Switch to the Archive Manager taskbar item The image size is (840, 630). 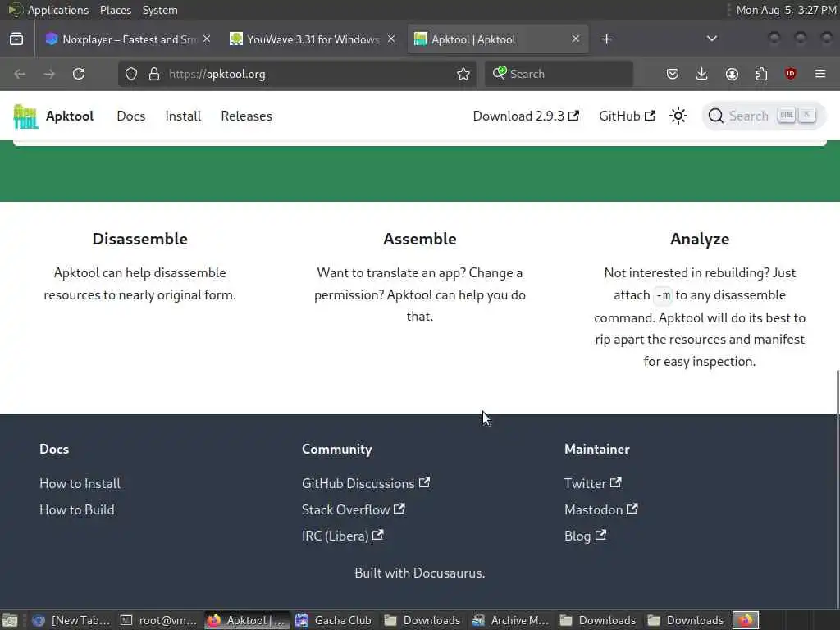[x=510, y=620]
